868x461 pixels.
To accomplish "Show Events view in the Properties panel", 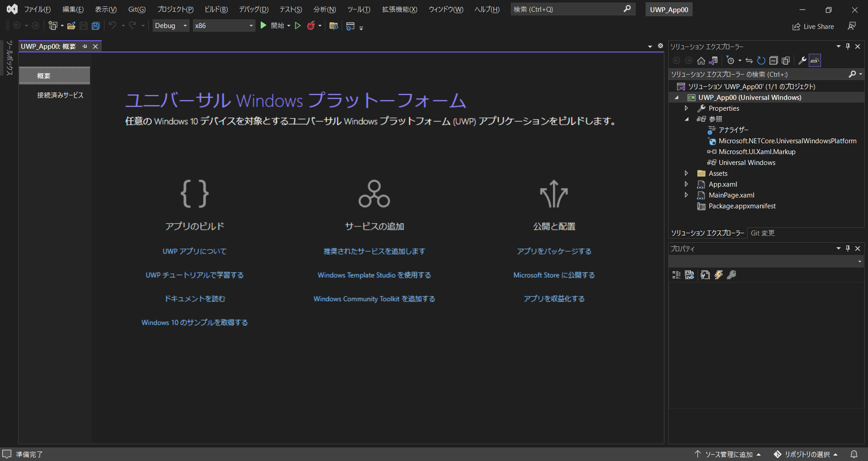I will tap(719, 275).
